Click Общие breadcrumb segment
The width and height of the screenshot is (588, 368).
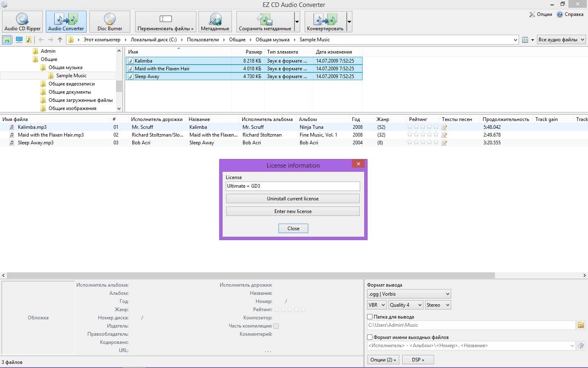click(x=237, y=40)
